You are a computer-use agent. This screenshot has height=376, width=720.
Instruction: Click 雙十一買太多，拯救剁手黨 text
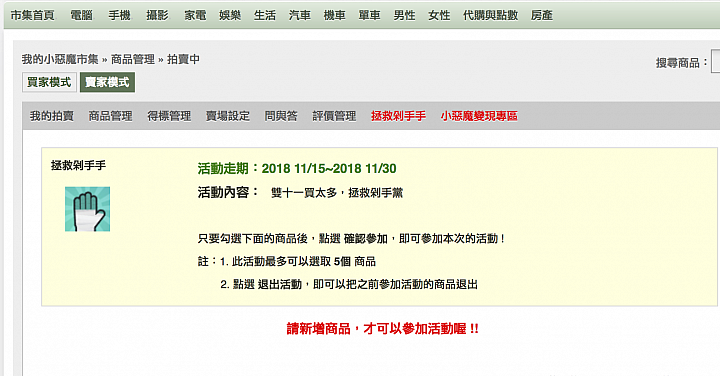337,193
